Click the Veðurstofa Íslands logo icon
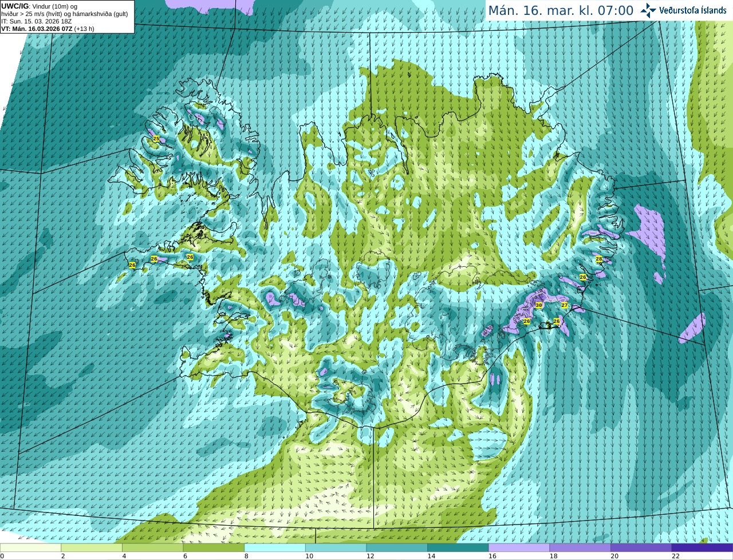Screen dimensions: 733x560 coord(648,10)
